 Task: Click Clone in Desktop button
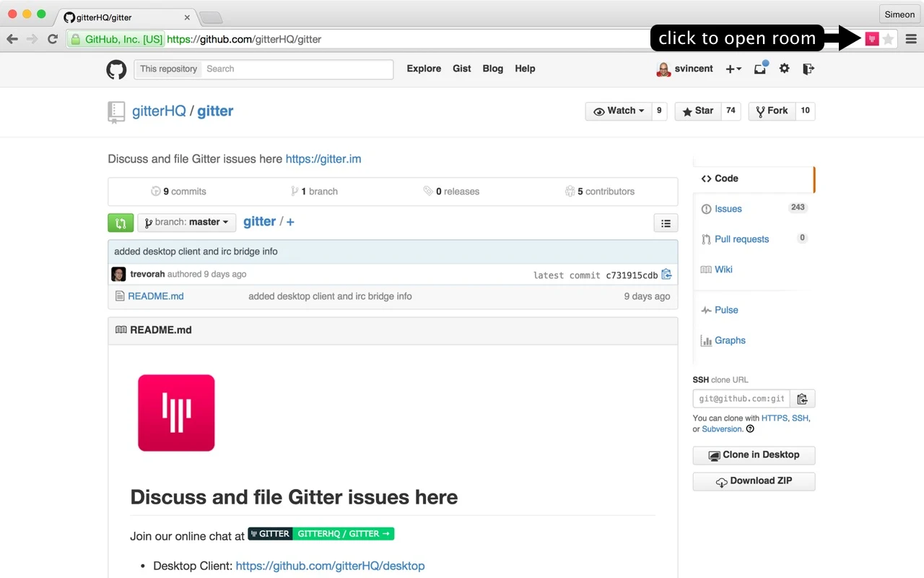point(754,455)
